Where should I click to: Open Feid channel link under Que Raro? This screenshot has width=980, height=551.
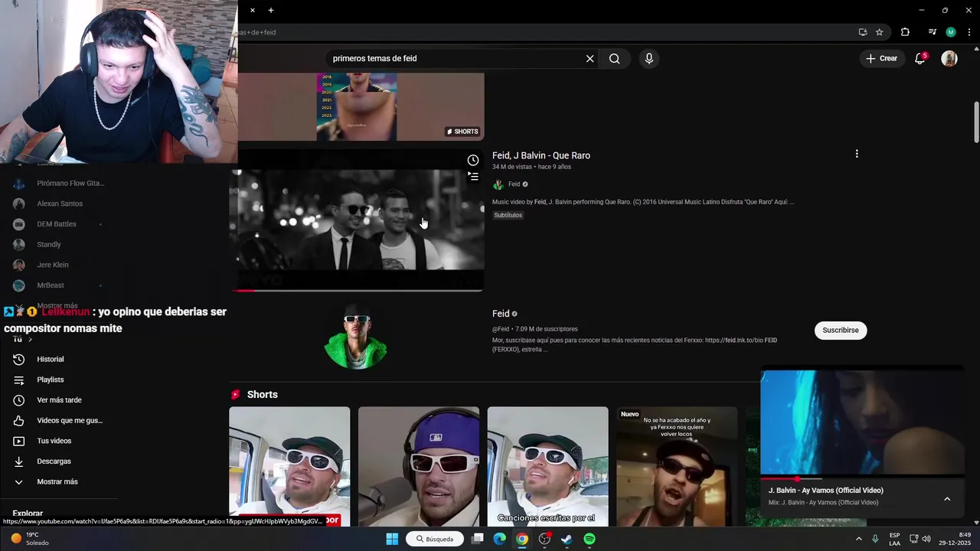pos(514,184)
